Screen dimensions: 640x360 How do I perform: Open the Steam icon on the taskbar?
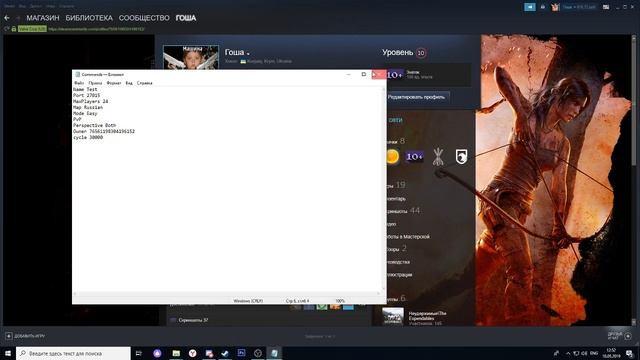click(x=225, y=353)
